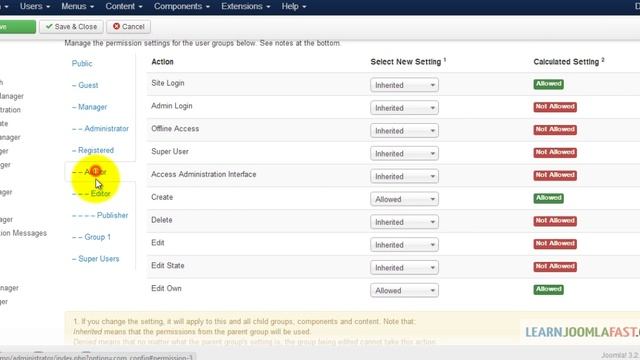
Task: Select the Super Users group tab
Action: coord(96,259)
